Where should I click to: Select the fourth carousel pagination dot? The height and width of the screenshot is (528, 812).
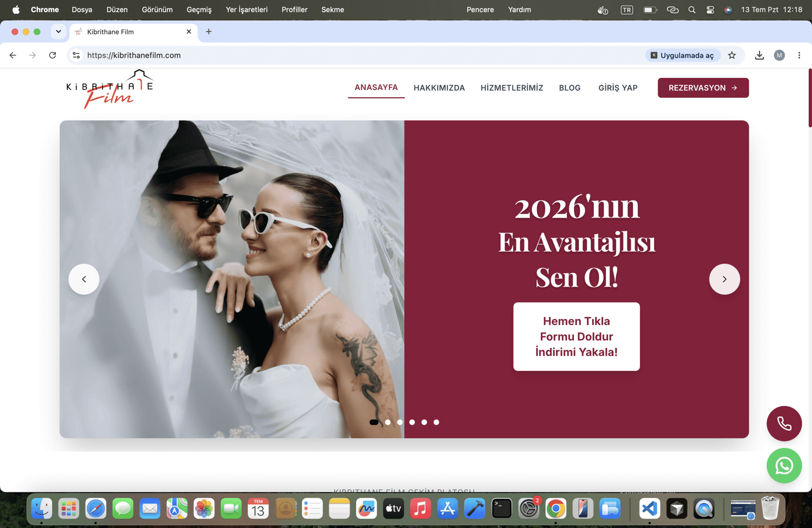coord(412,422)
